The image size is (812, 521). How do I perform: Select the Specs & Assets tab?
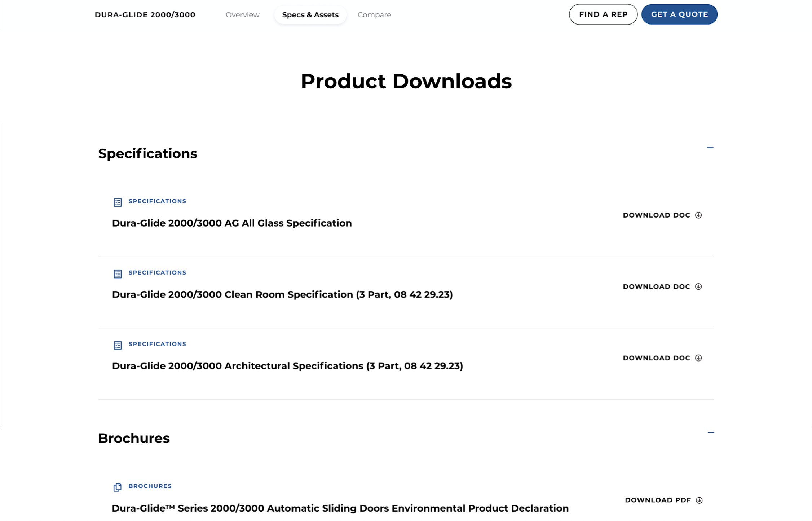pyautogui.click(x=310, y=15)
